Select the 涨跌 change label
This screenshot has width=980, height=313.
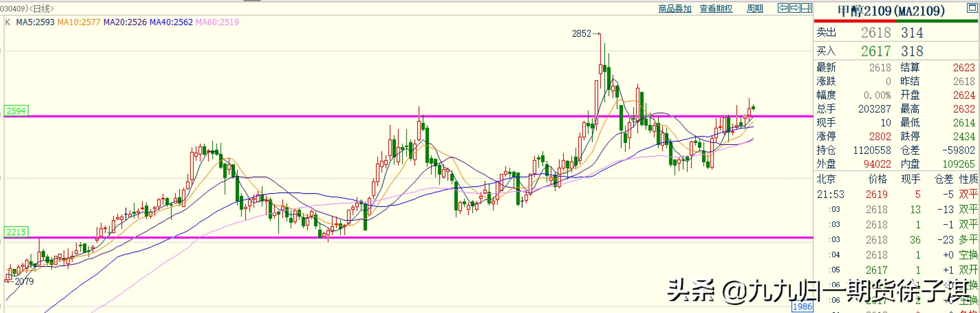826,82
